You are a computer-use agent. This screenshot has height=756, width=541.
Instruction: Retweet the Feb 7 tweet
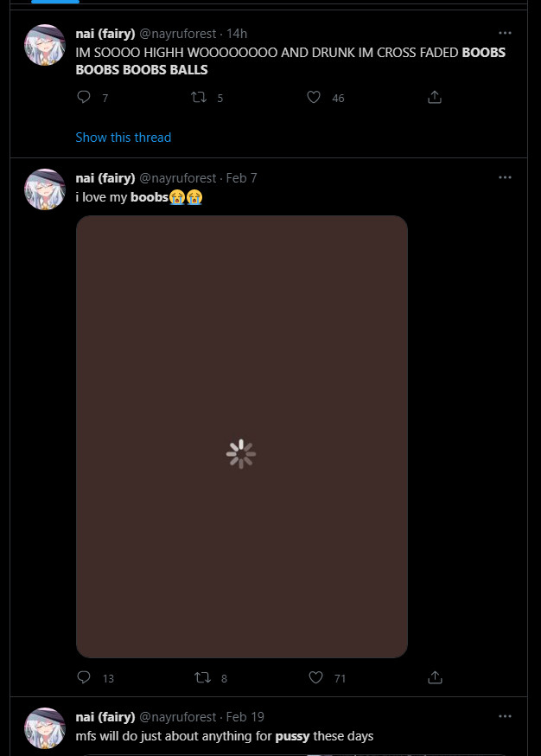coord(203,677)
